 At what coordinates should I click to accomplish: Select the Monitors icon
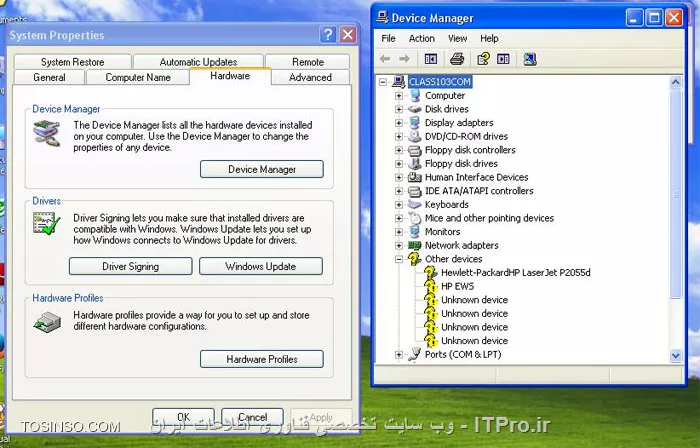coord(415,232)
